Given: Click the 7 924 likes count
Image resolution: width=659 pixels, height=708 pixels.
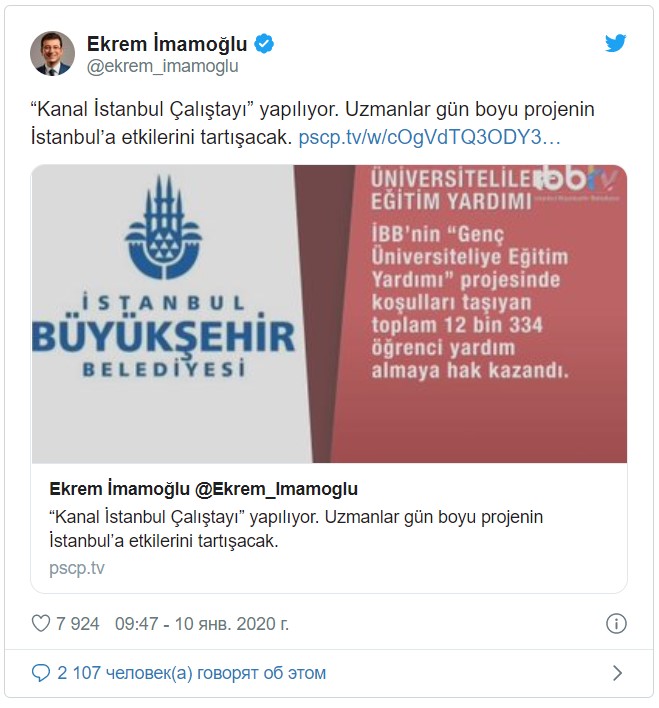Looking at the screenshot, I should (x=77, y=624).
